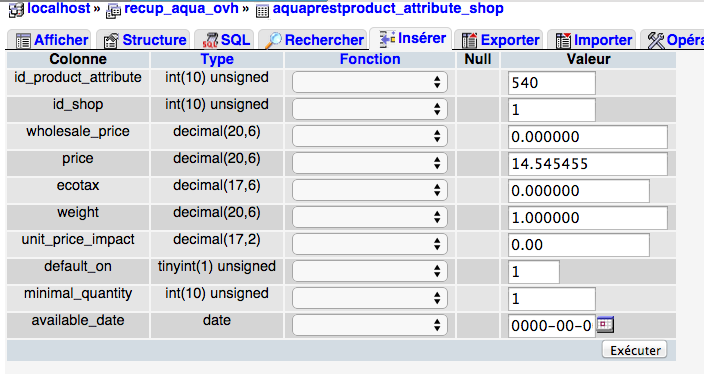Click the 'unit_price_impact' column name

point(78,239)
